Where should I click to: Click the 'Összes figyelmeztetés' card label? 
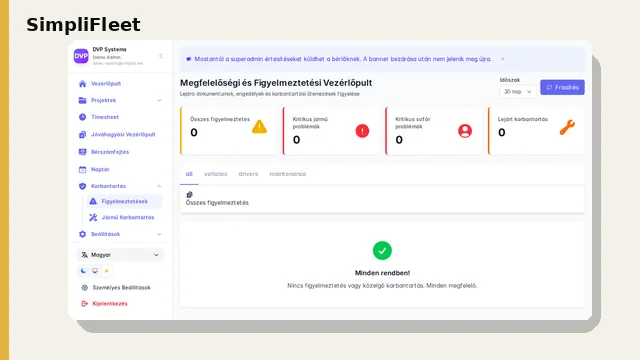[x=220, y=119]
